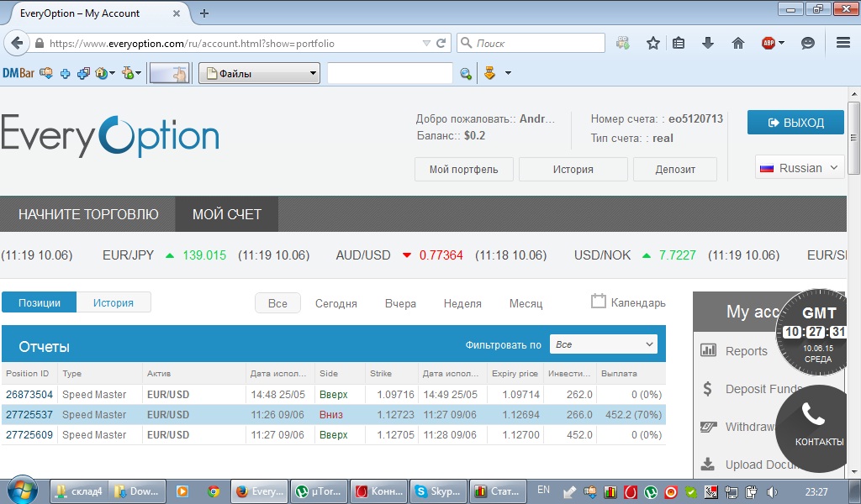The width and height of the screenshot is (861, 504).
Task: Select the Сегодня period filter
Action: pos(335,303)
